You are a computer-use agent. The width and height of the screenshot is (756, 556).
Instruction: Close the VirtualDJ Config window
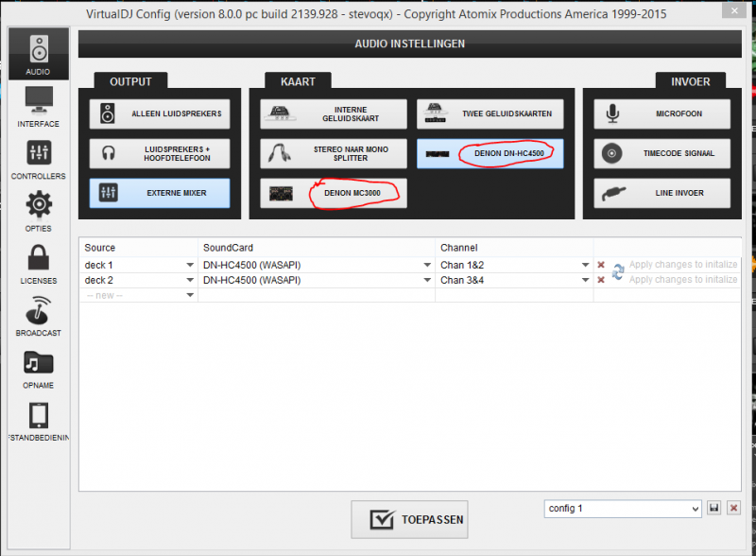(x=734, y=10)
